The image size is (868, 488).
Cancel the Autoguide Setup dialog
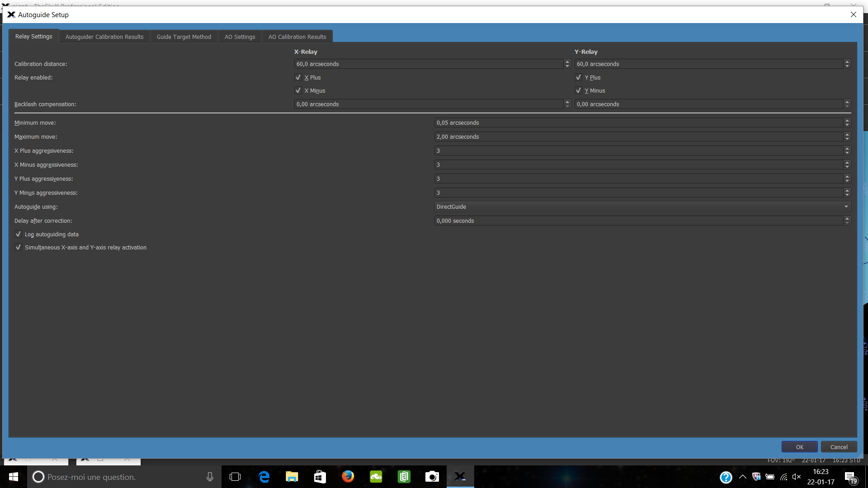(x=839, y=447)
